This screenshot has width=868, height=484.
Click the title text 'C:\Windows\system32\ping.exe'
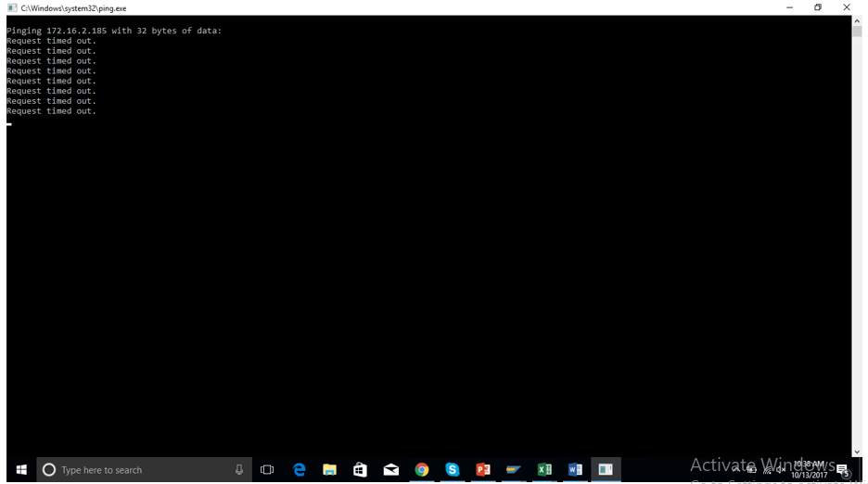[x=73, y=8]
